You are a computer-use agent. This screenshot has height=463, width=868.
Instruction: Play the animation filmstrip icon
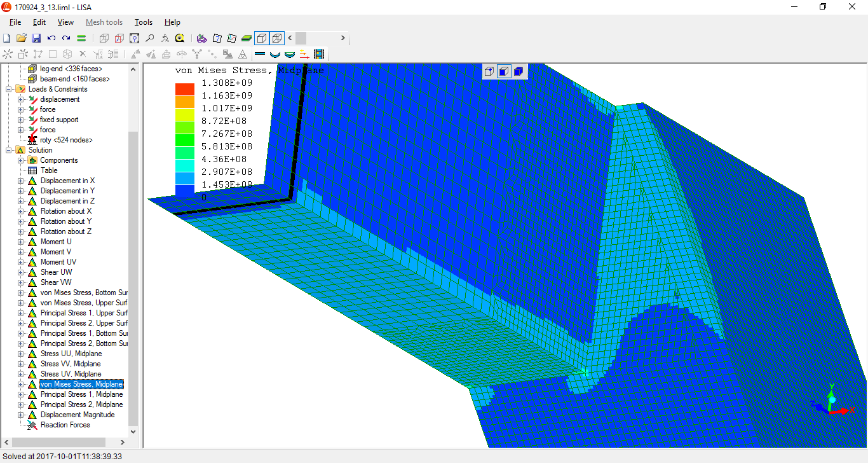pos(319,54)
